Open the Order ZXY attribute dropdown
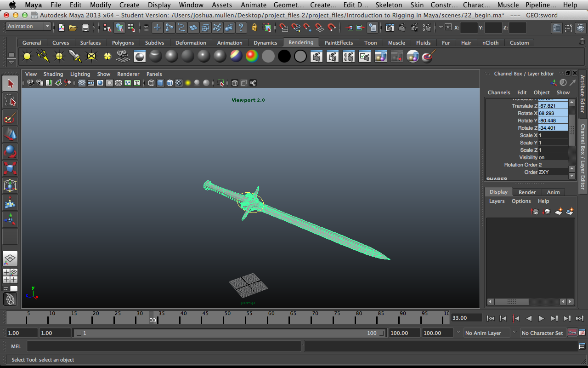588x368 pixels. pos(553,172)
